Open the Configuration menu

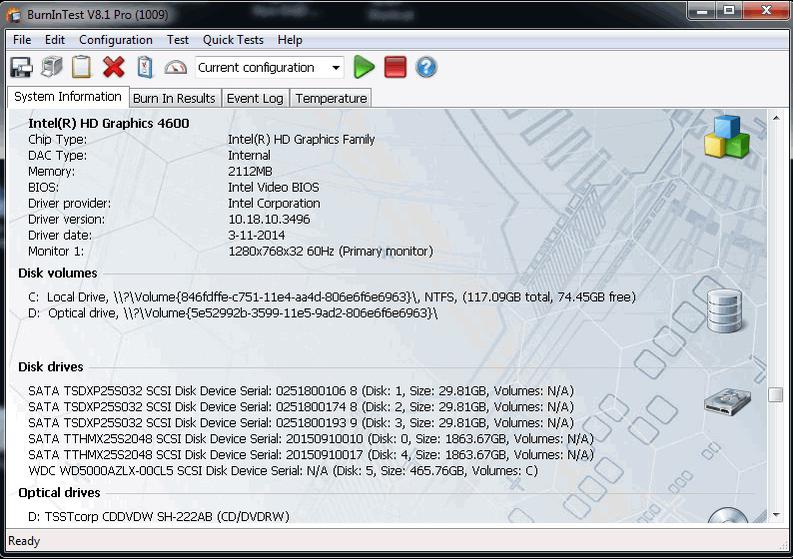[116, 40]
